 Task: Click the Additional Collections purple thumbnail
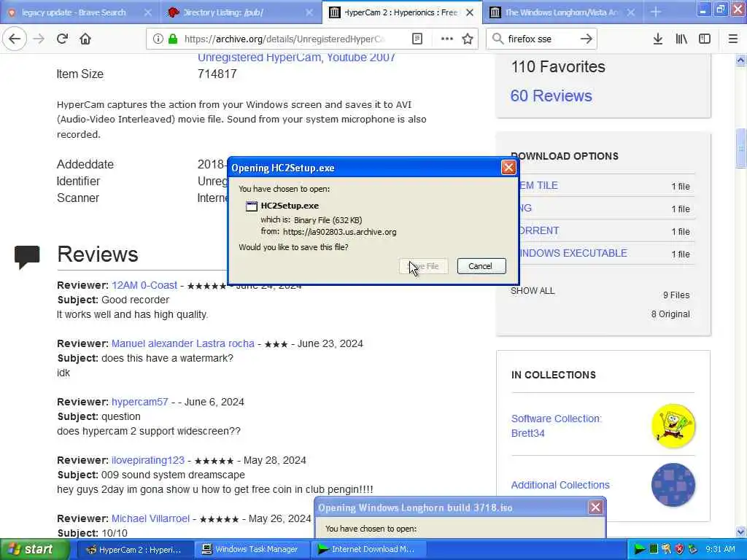673,485
